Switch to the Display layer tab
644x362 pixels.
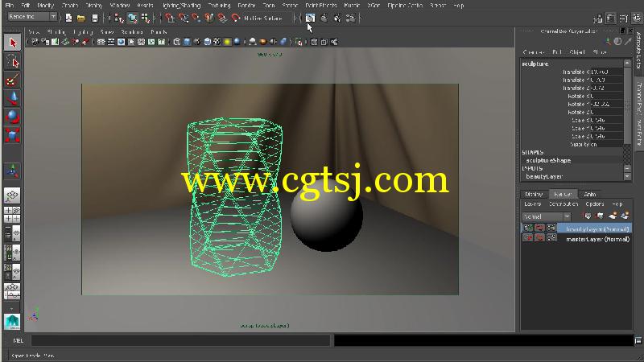point(534,194)
